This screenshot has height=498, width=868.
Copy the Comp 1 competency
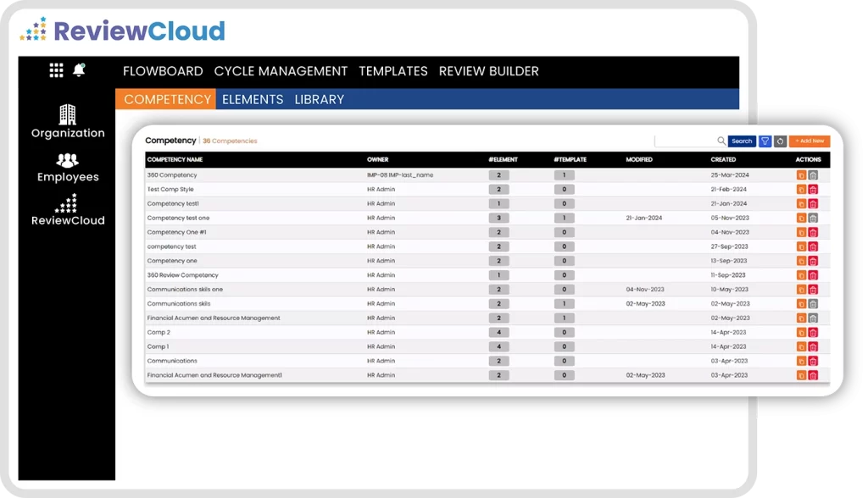pyautogui.click(x=800, y=347)
